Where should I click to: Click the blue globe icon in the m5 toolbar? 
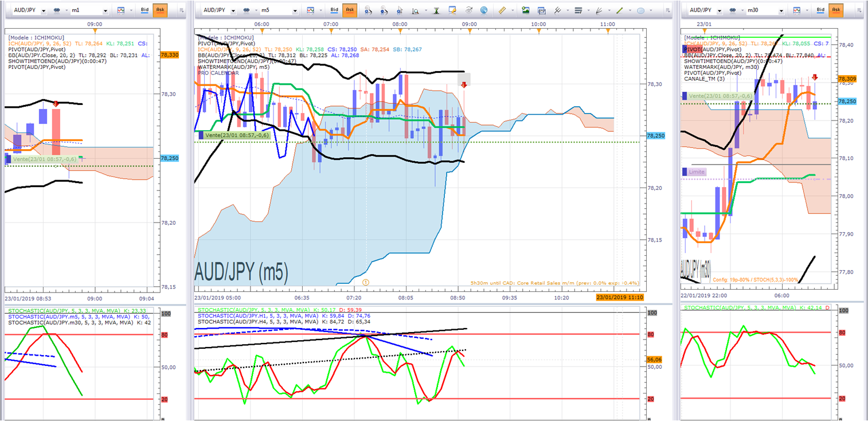484,10
